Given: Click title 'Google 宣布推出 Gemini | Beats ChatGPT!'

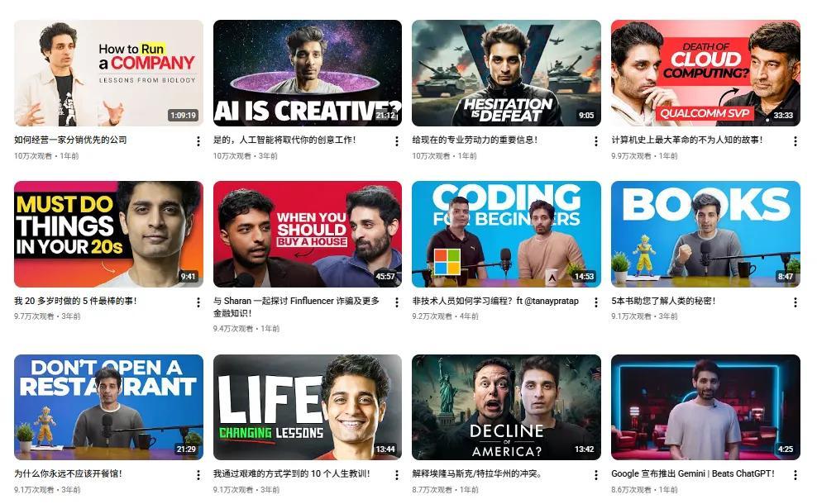Looking at the screenshot, I should click(x=692, y=473).
